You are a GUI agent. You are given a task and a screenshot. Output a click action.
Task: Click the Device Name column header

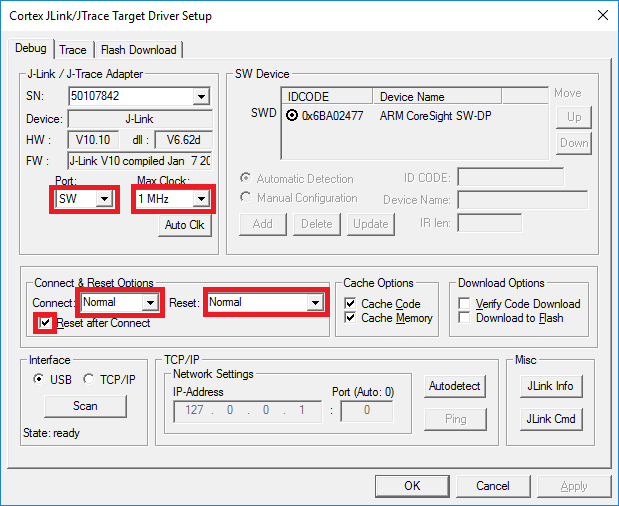[x=437, y=97]
